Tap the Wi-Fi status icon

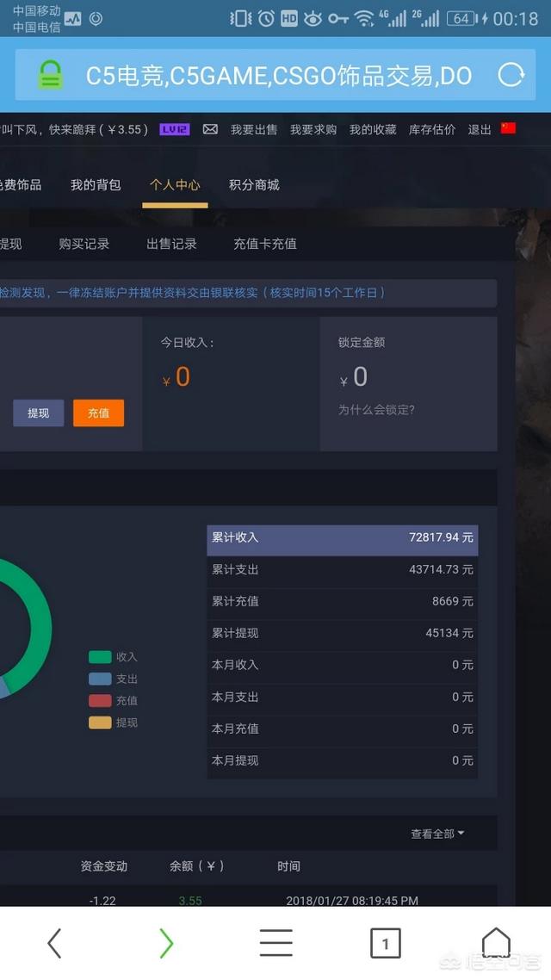(363, 19)
